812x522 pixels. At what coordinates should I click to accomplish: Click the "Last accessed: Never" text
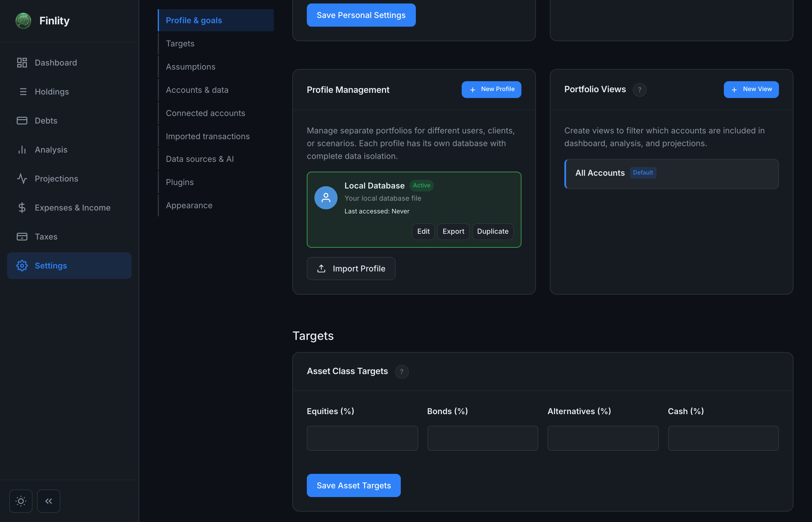(376, 211)
